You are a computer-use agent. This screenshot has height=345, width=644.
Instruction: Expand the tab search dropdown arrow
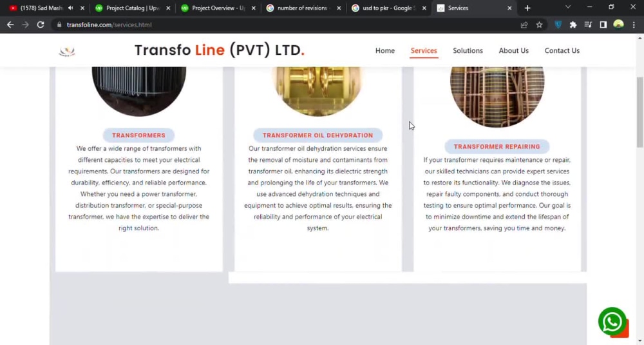click(x=568, y=7)
